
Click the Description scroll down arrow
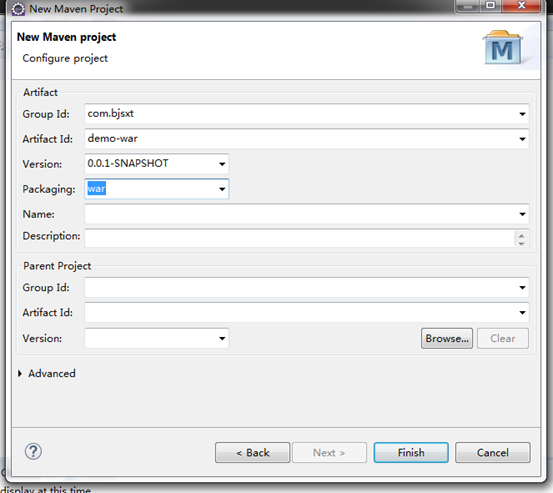coord(522,243)
